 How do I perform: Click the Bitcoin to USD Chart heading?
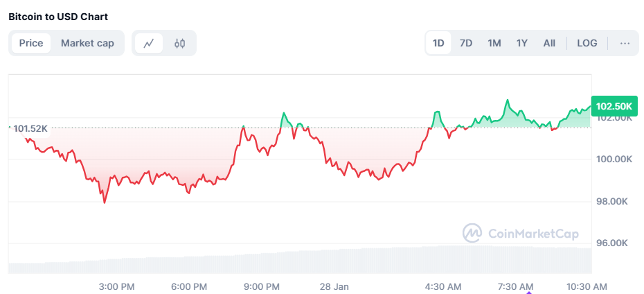pos(58,16)
